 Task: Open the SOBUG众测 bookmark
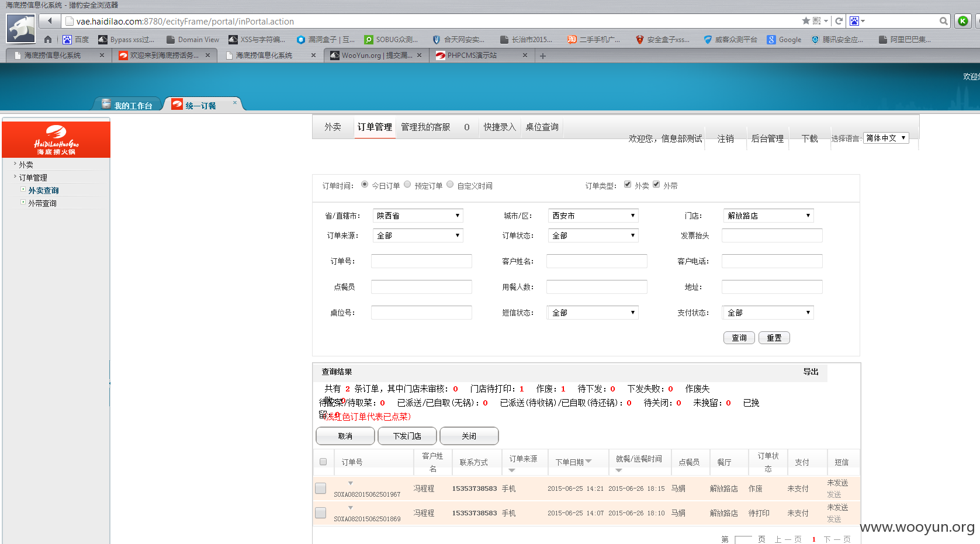click(391, 40)
